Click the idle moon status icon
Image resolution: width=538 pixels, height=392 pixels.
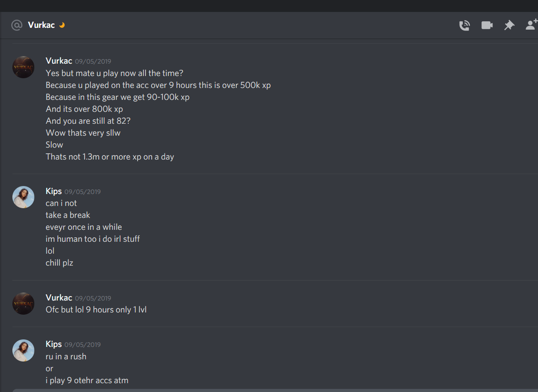(x=62, y=25)
